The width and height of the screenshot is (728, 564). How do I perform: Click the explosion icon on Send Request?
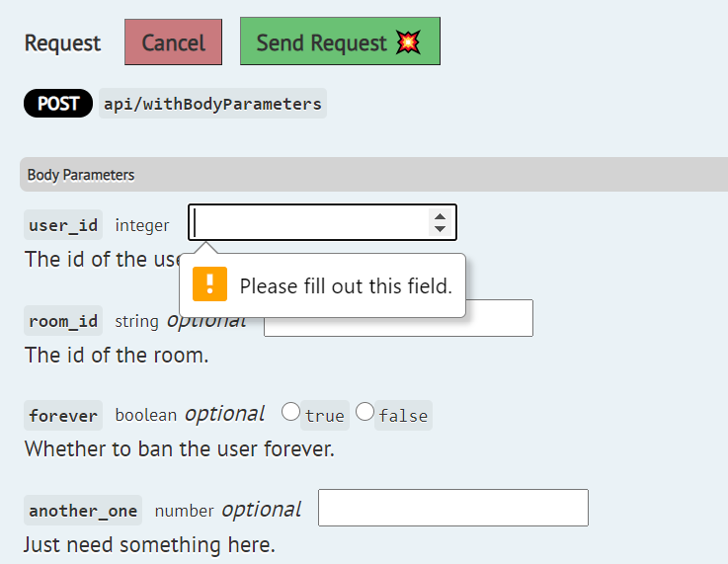[x=408, y=42]
